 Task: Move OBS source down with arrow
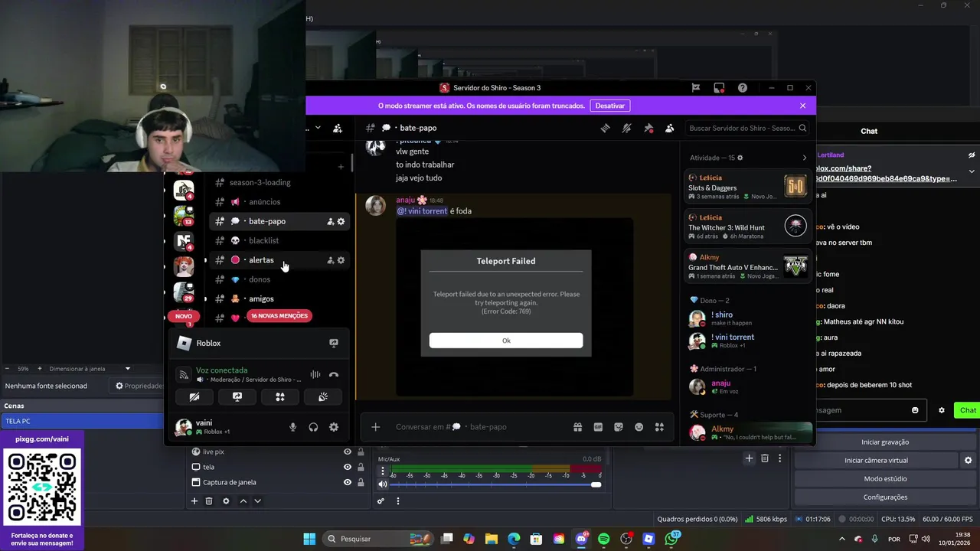(x=257, y=501)
